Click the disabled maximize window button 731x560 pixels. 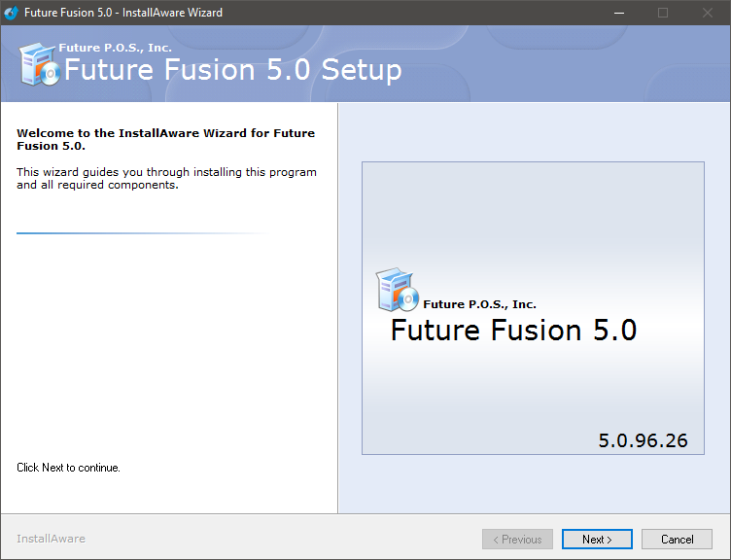click(663, 13)
